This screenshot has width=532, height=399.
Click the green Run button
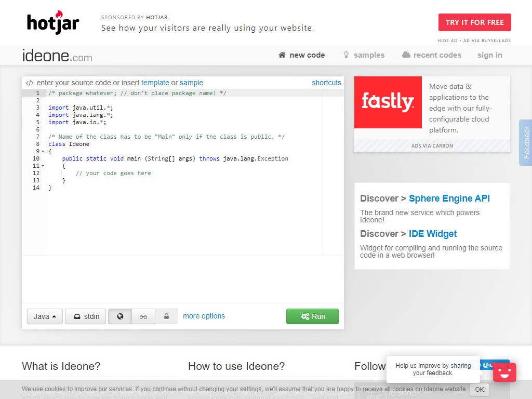[312, 316]
